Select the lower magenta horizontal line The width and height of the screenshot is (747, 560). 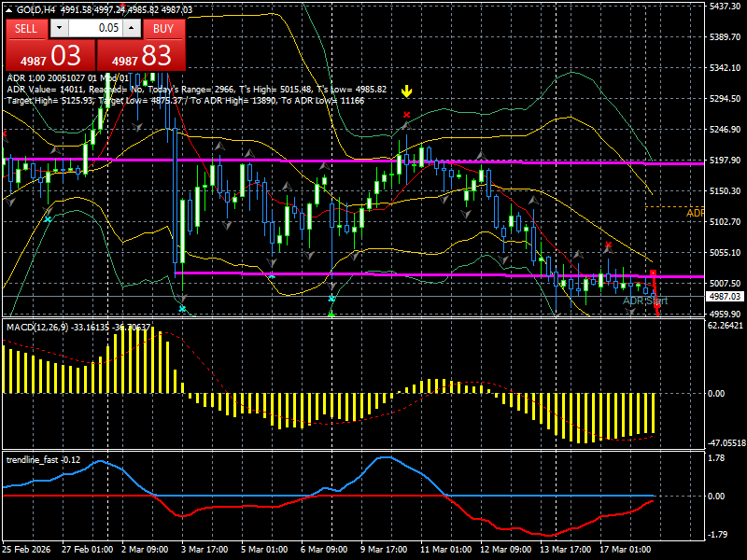pos(439,274)
